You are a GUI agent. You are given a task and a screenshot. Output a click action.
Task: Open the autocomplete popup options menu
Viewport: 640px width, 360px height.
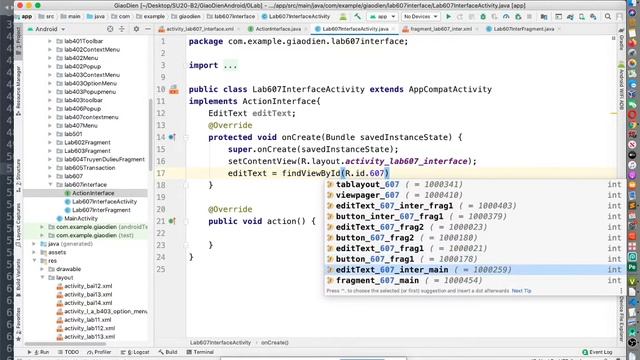tap(621, 291)
